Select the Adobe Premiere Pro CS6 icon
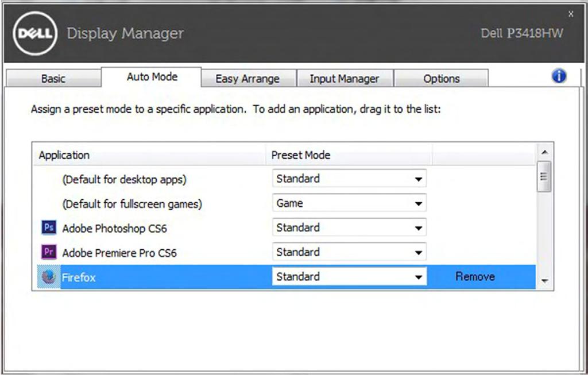 (x=49, y=252)
